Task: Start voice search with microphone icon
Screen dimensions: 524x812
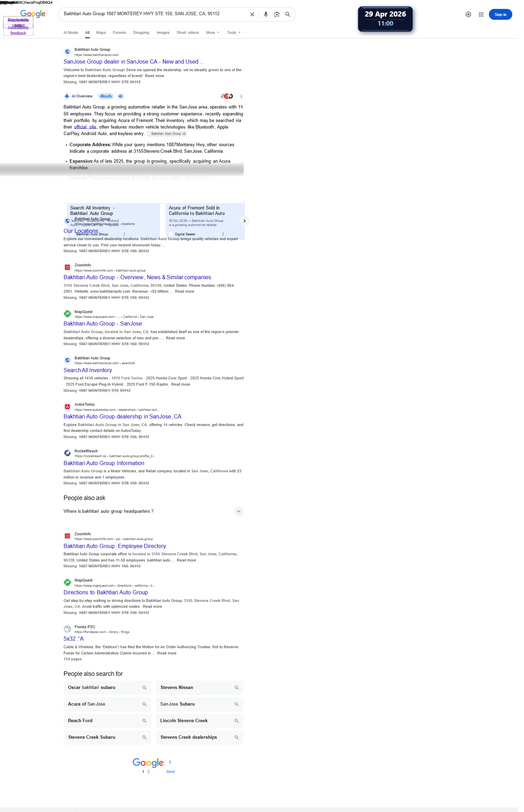Action: click(266, 15)
